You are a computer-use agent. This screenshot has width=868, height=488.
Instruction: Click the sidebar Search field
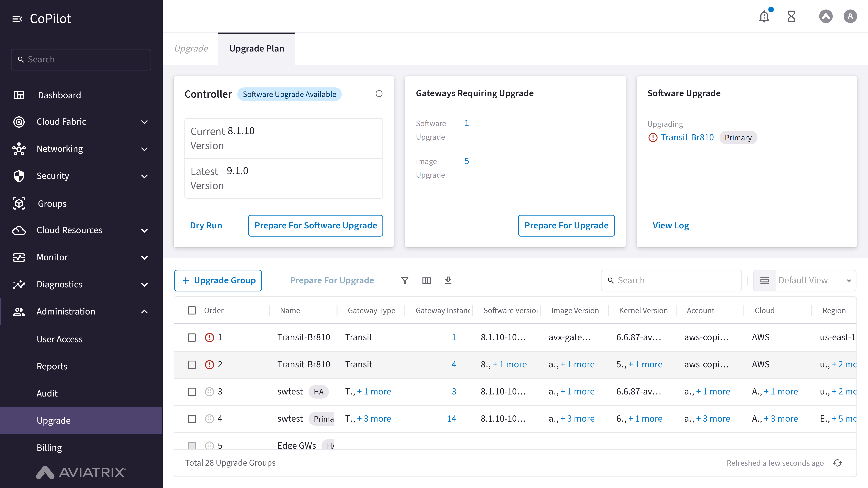click(81, 59)
